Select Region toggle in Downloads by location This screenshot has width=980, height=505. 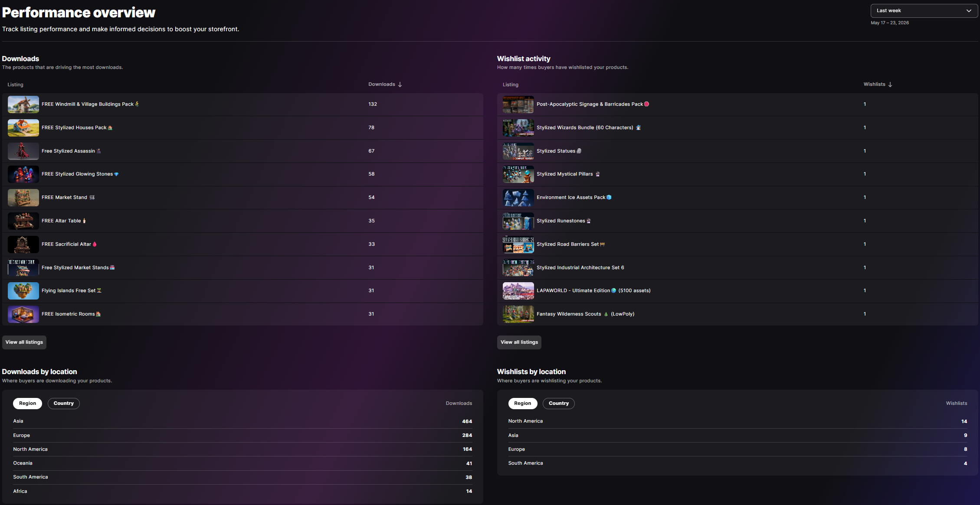28,404
